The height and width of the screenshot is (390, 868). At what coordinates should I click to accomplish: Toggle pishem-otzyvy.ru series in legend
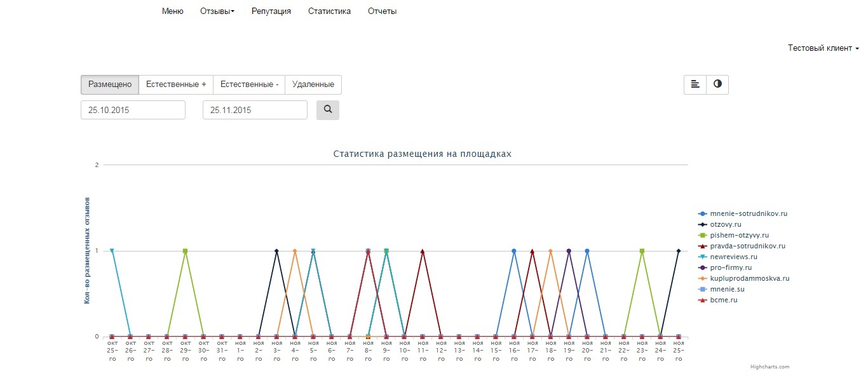733,236
